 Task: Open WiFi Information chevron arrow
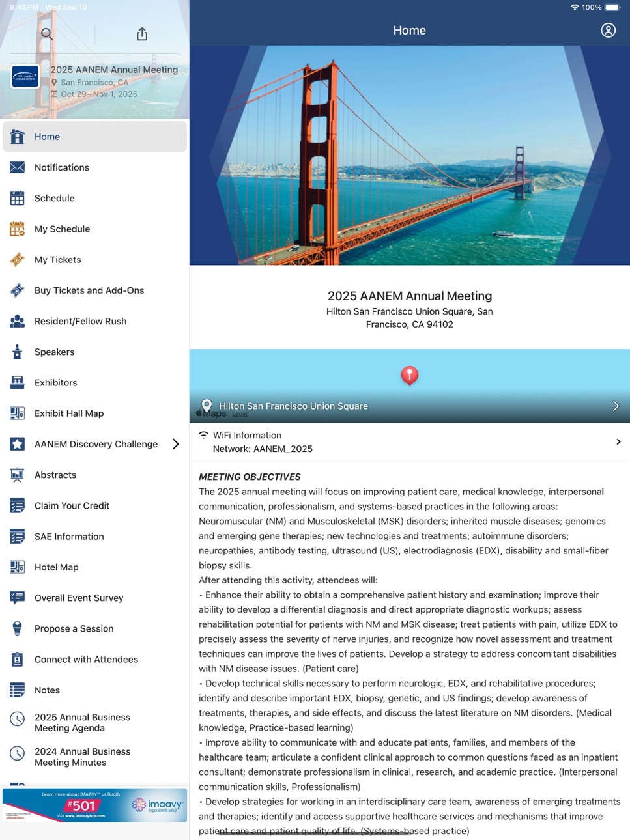(618, 442)
